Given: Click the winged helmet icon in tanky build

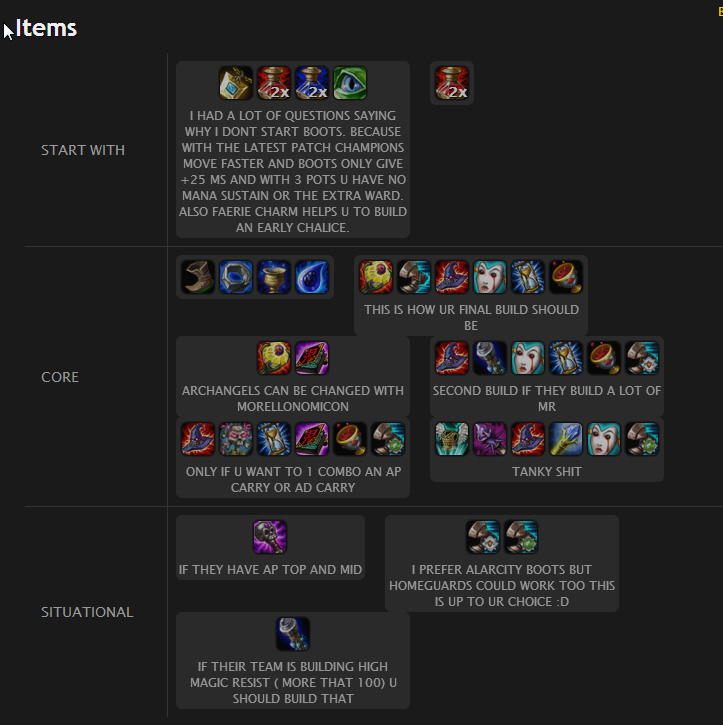Looking at the screenshot, I should [452, 439].
